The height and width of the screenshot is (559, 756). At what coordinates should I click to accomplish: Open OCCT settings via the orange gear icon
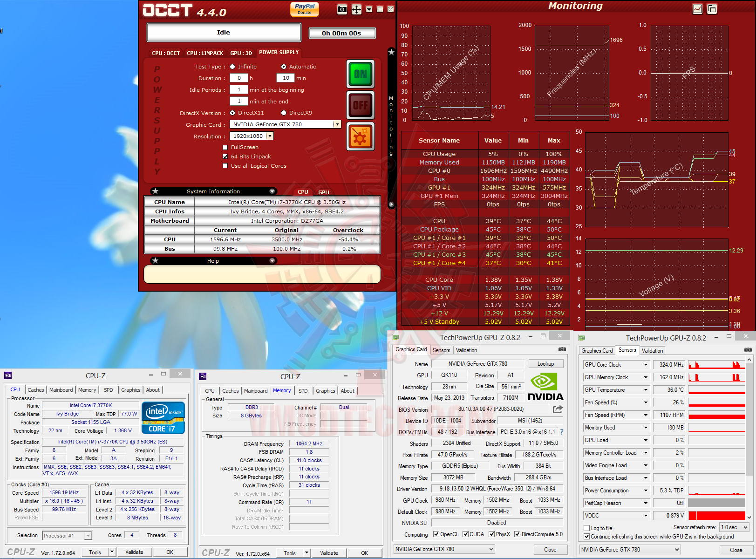click(x=361, y=136)
